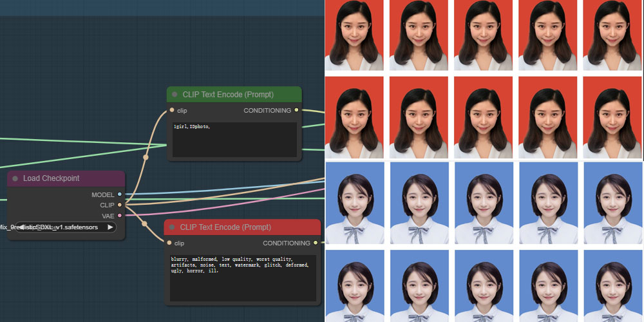Click the CONDITIONING output socket on the red prompt node

315,243
